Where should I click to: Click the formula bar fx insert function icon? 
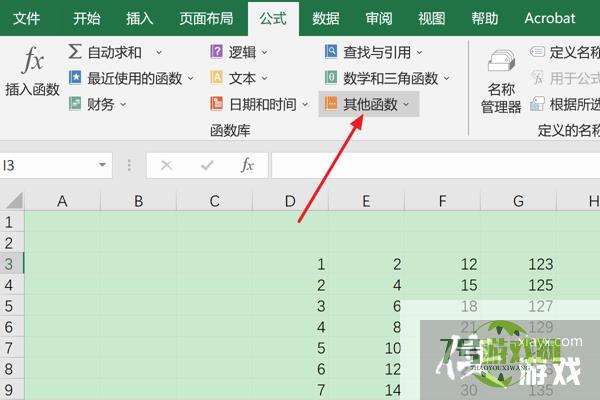pos(248,165)
